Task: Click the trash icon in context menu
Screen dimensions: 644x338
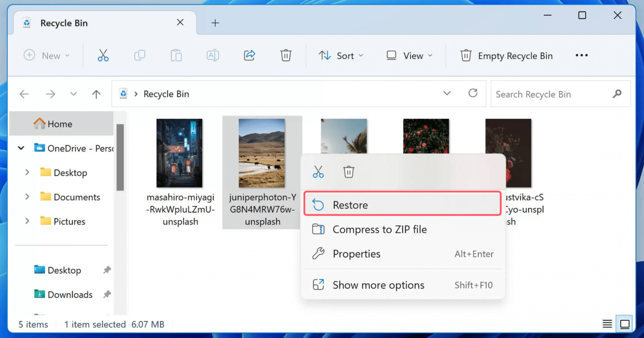Action: pyautogui.click(x=349, y=172)
